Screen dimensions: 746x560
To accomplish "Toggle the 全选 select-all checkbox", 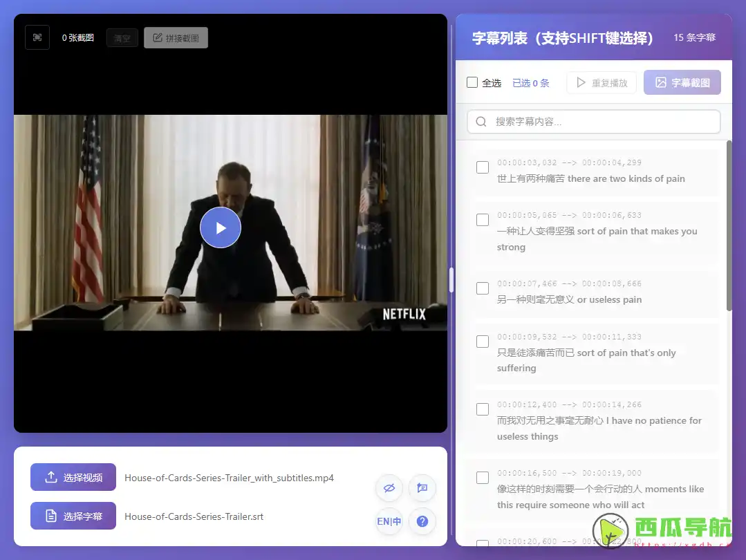I will point(474,82).
